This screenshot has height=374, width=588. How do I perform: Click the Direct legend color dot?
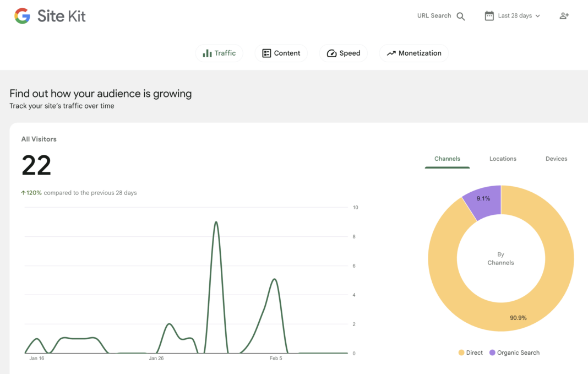[x=461, y=353]
